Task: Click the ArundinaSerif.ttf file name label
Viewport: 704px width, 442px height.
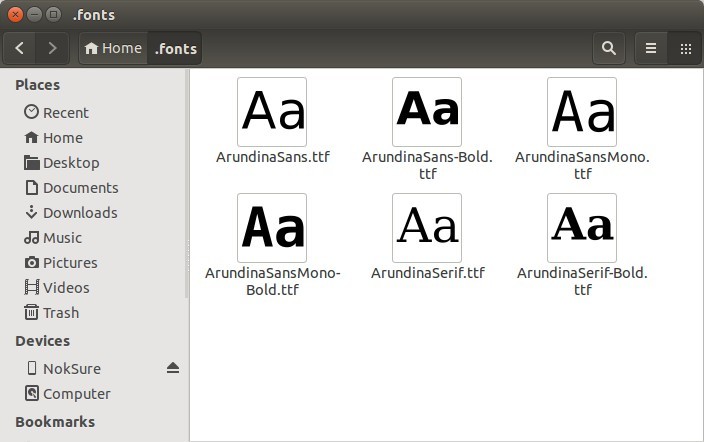Action: click(x=427, y=273)
